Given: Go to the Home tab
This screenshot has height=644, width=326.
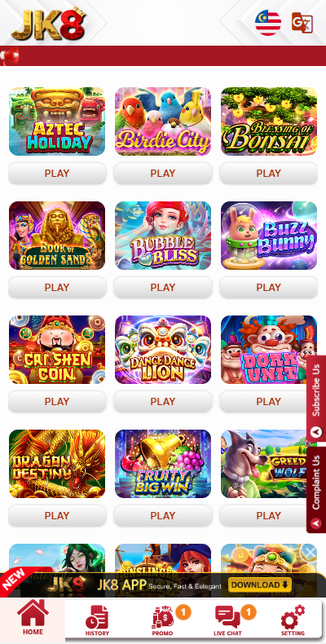Looking at the screenshot, I should 33,618.
